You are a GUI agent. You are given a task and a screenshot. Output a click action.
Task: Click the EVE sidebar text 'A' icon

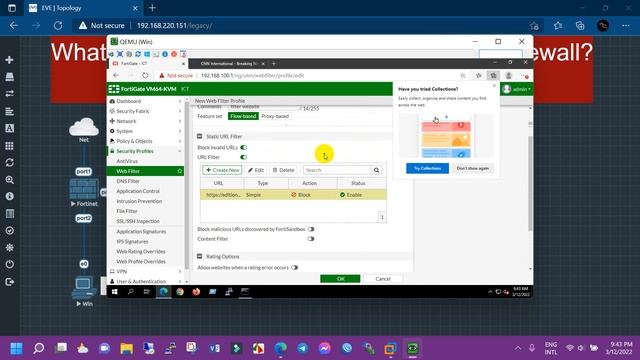pyautogui.click(x=9, y=128)
